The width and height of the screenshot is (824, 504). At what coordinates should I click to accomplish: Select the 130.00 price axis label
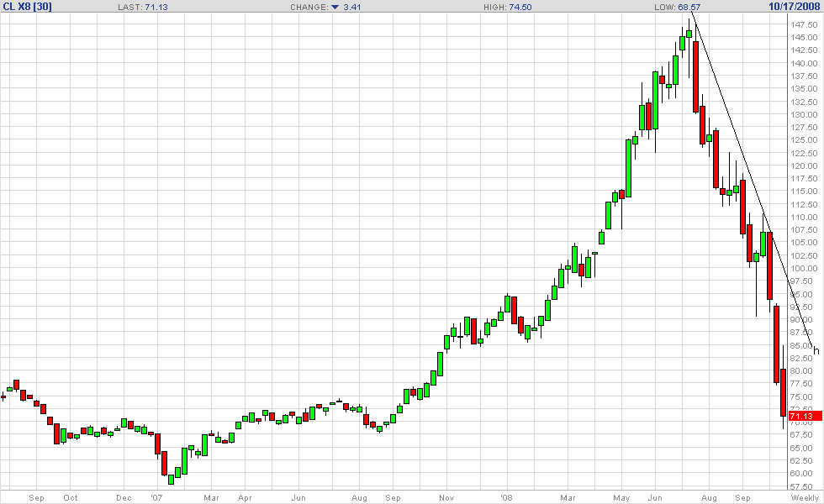tap(804, 114)
